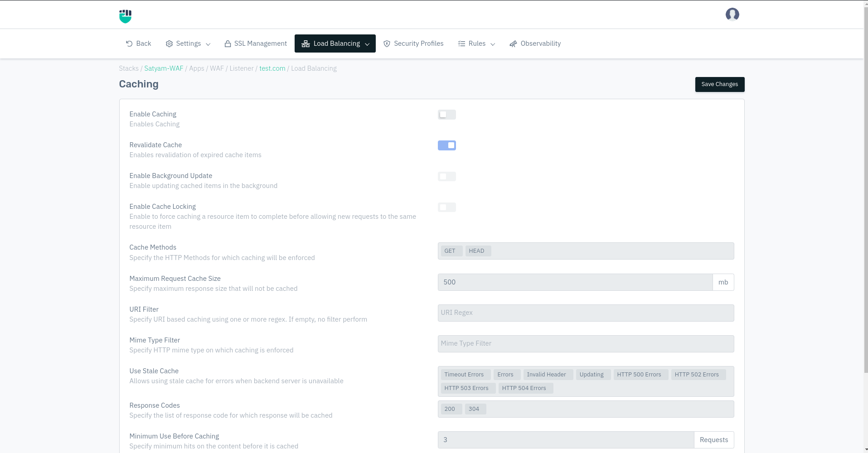Click the shield fist logo
This screenshot has height=453, width=868.
(x=125, y=16)
